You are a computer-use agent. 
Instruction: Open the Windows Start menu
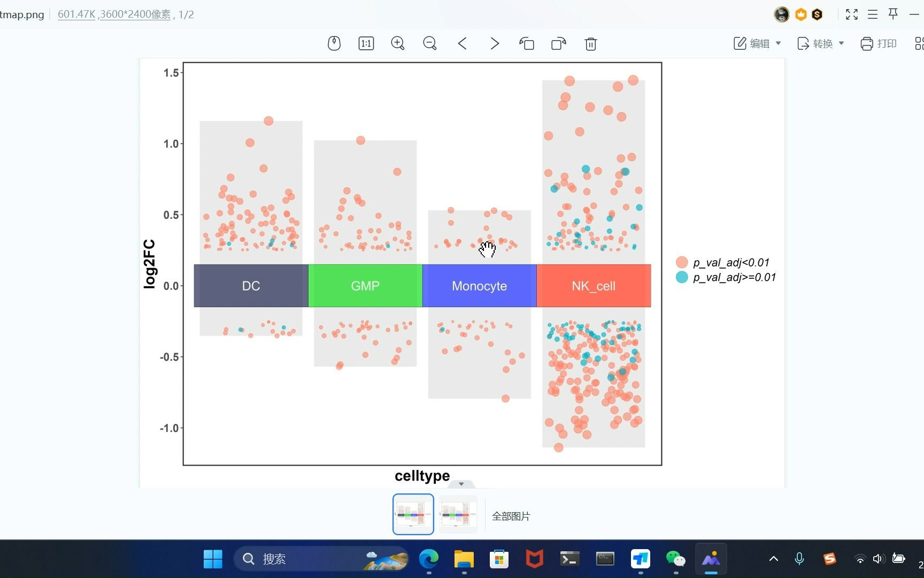[x=213, y=559]
